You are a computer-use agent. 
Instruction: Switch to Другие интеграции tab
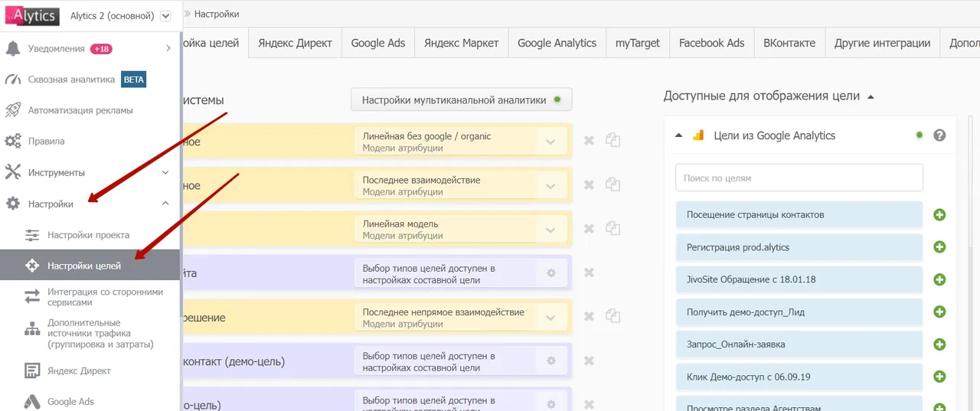point(882,43)
